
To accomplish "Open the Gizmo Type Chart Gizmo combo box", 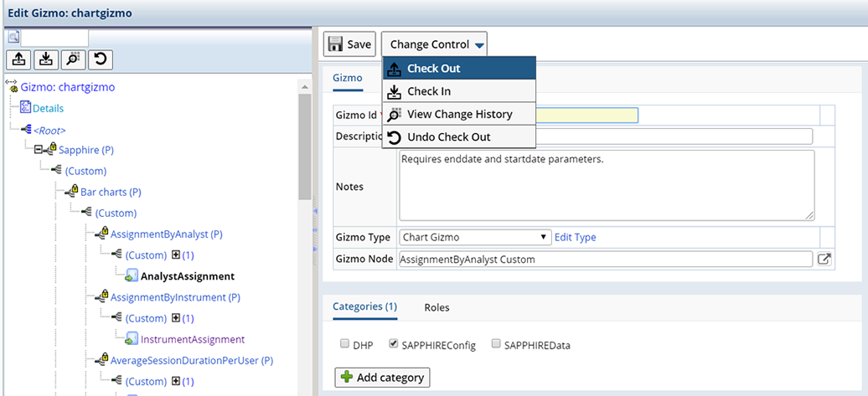I will [475, 237].
